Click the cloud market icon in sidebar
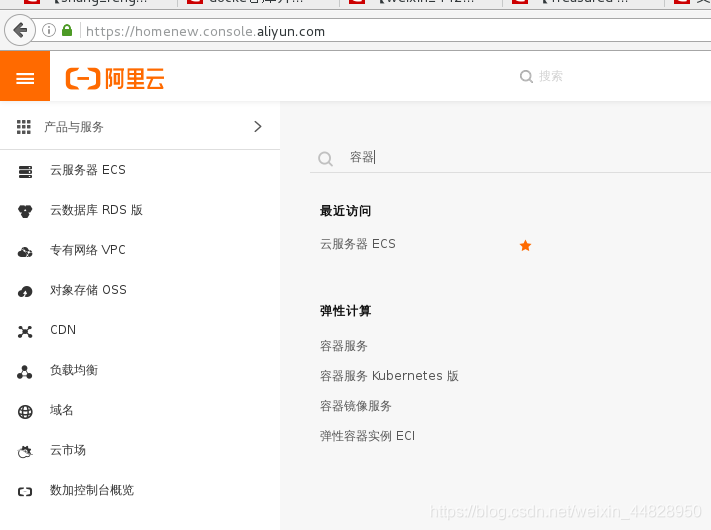The height and width of the screenshot is (530, 711). (x=25, y=452)
